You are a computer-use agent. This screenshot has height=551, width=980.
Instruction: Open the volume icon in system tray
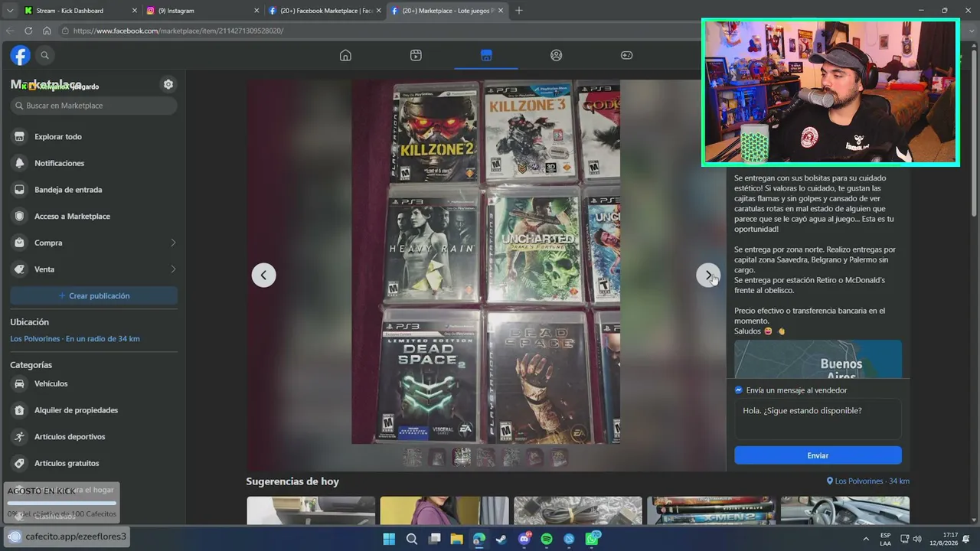coord(917,539)
